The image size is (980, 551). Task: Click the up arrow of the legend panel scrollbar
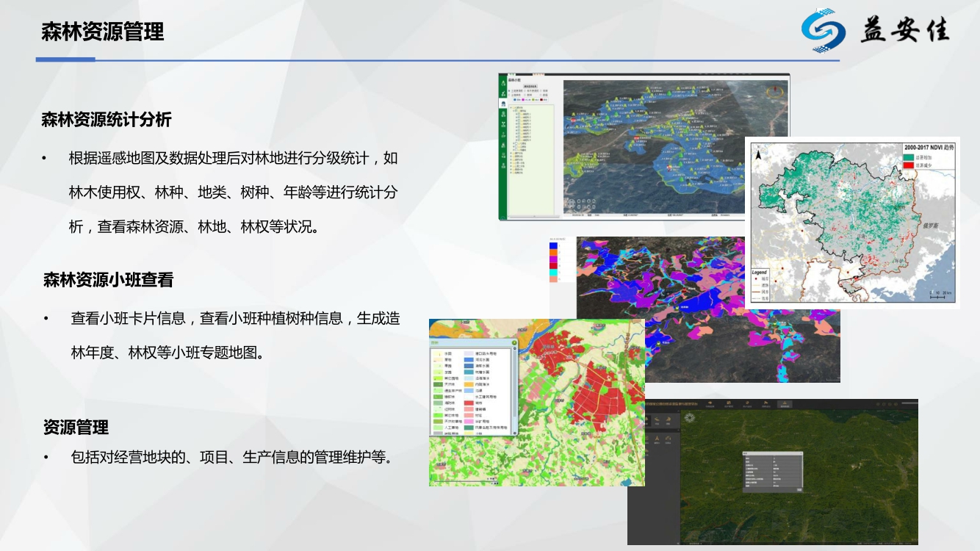(x=514, y=348)
